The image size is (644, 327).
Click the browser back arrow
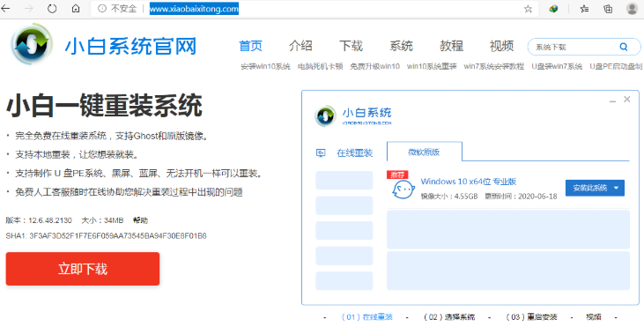click(x=5, y=9)
